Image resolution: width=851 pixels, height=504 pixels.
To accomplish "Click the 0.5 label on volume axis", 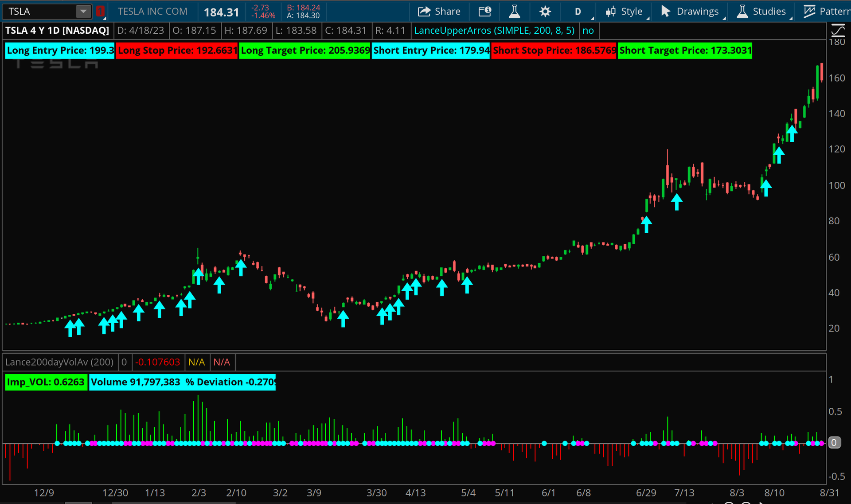I will tap(835, 411).
